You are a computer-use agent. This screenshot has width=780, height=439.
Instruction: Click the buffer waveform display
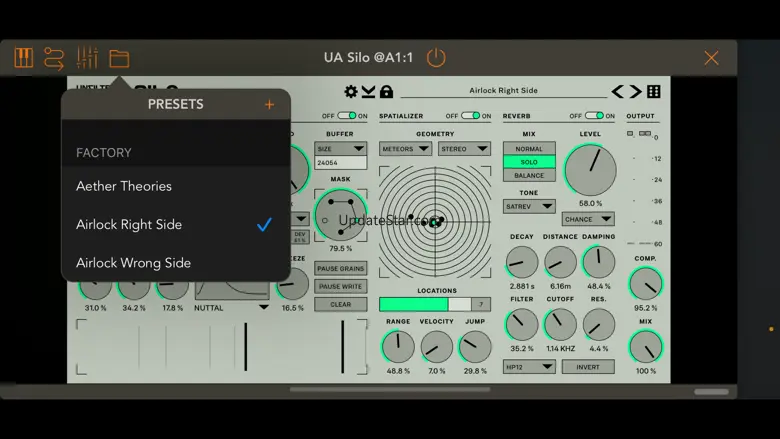click(x=222, y=347)
